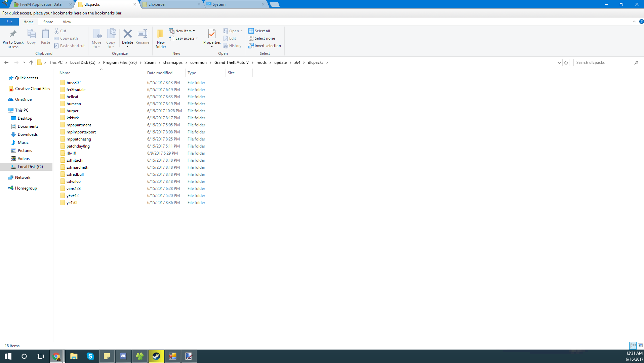Click History in the ribbon
This screenshot has height=363, width=644.
pyautogui.click(x=232, y=46)
